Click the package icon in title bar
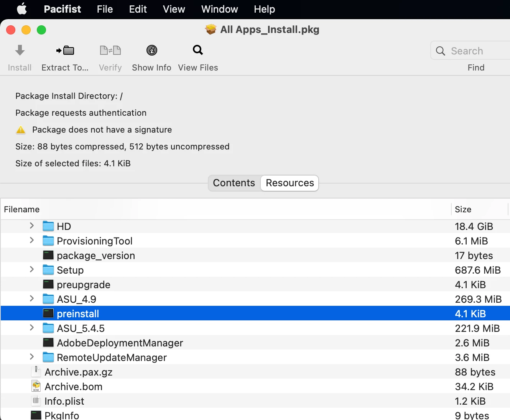The image size is (510, 420). click(211, 29)
